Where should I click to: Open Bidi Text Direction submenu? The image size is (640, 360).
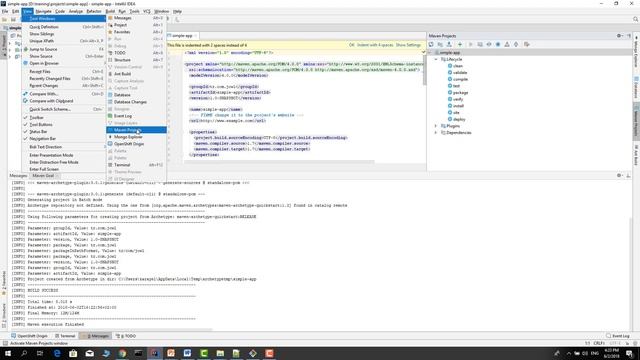64,147
